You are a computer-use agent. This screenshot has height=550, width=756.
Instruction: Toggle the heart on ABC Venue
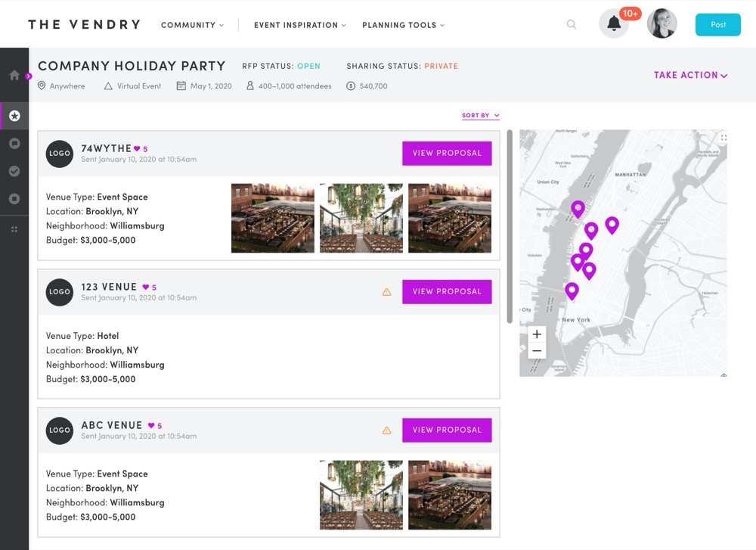151,426
